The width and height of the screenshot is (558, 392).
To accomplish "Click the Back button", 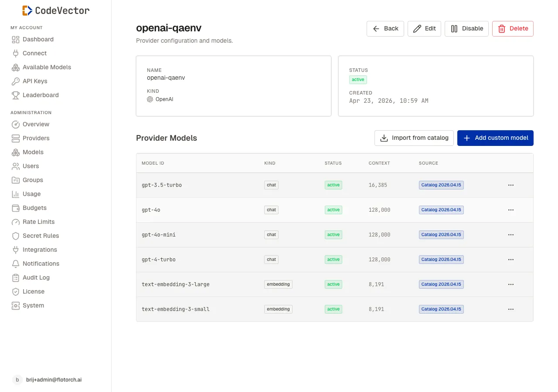I will (x=385, y=29).
